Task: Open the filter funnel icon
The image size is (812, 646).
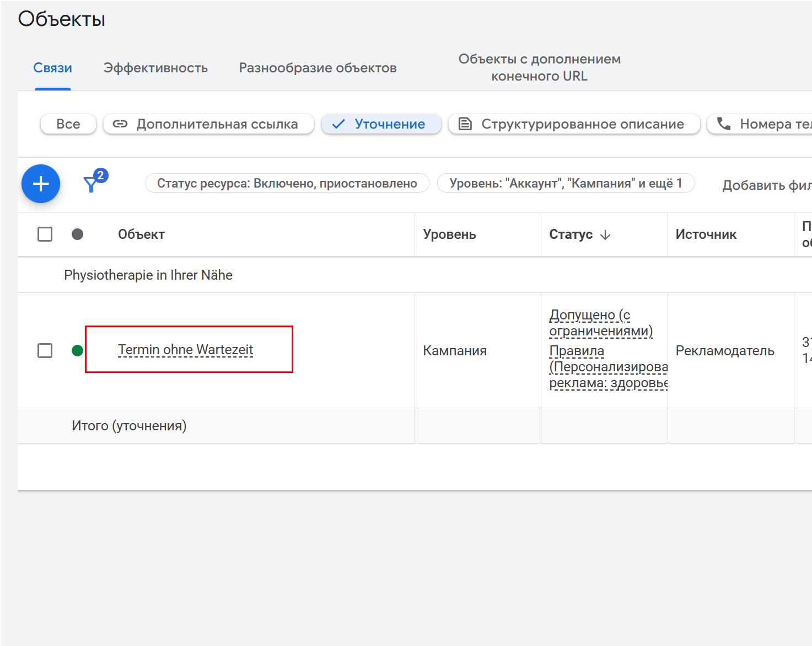Action: pos(92,184)
